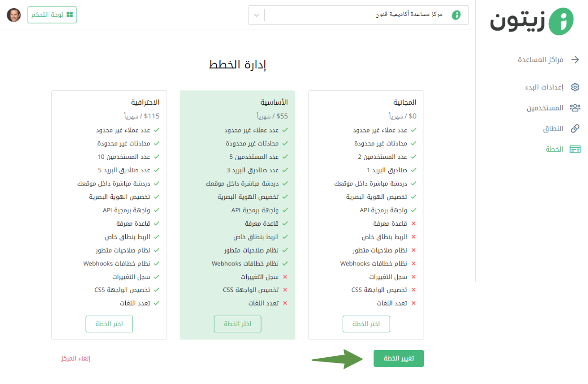The image size is (588, 384).
Task: Choose the المجانية plan with اختر الخطة
Action: [x=366, y=324]
